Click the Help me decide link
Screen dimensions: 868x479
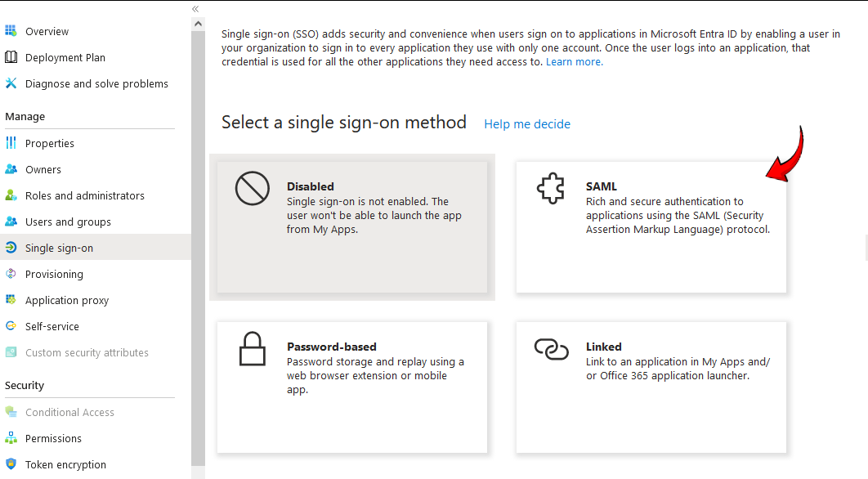point(527,124)
